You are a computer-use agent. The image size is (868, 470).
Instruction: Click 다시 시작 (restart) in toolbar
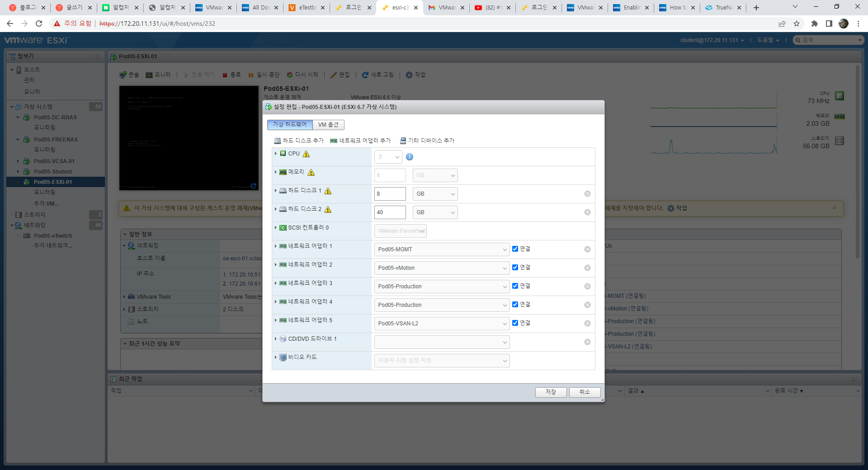click(302, 75)
